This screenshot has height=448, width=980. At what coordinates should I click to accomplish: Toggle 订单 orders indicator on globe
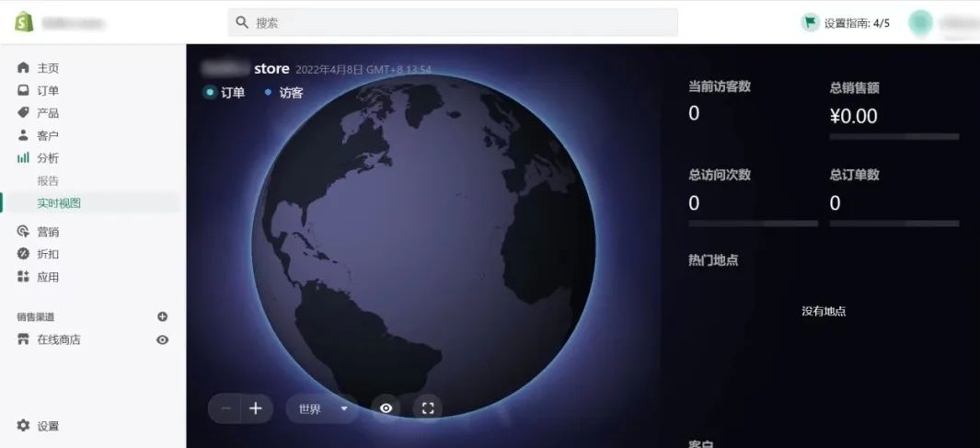225,92
